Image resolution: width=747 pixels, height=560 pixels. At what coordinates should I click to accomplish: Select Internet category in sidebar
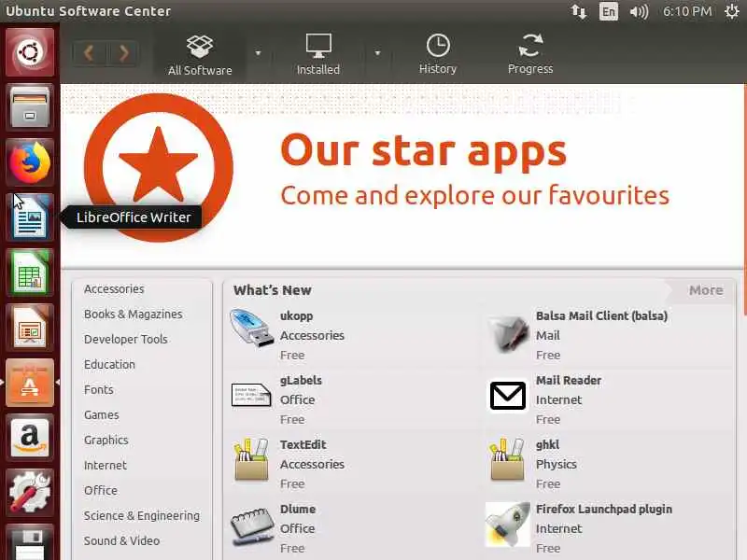click(x=105, y=465)
